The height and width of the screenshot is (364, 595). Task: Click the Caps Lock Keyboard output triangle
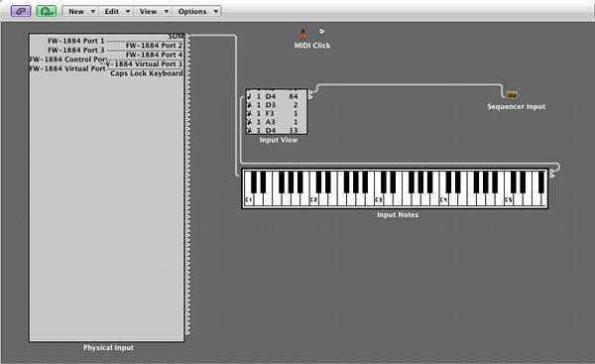click(x=187, y=73)
